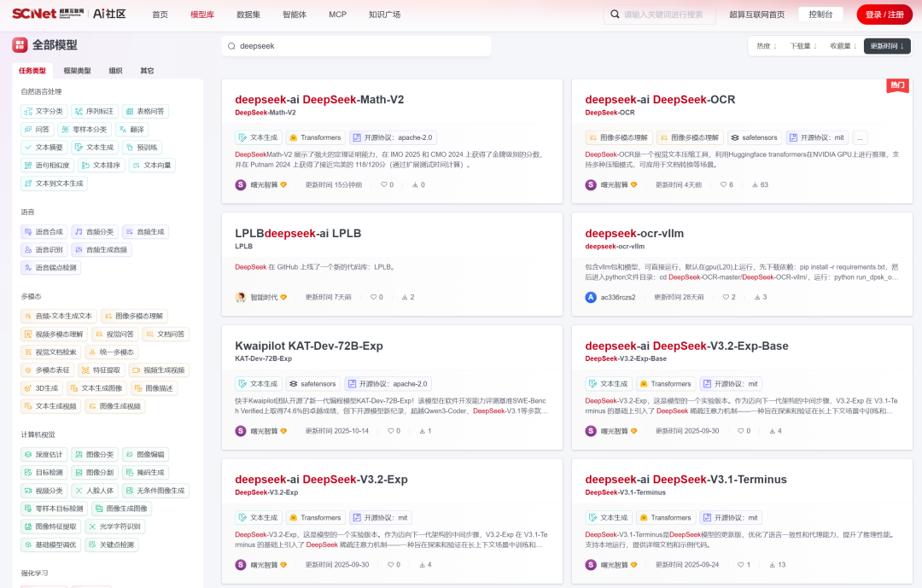Click heart icon on LPLB card
922x588 pixels.
tap(373, 297)
